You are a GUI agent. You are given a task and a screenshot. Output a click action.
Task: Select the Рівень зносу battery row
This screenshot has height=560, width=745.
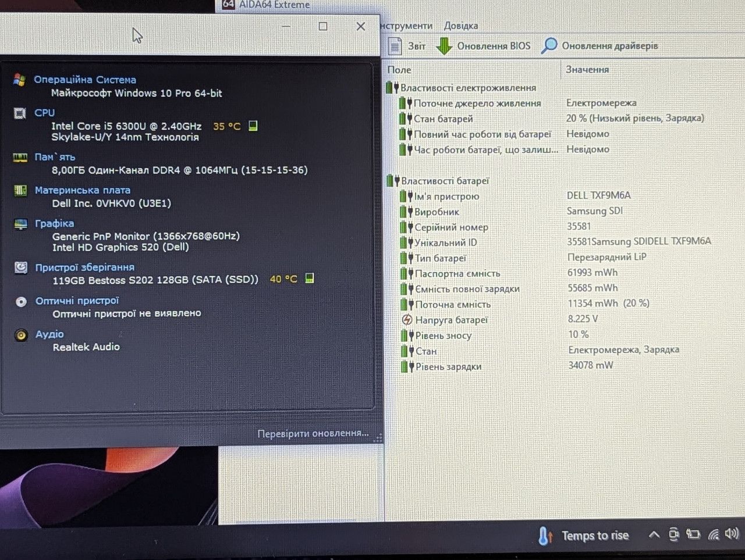pos(444,336)
